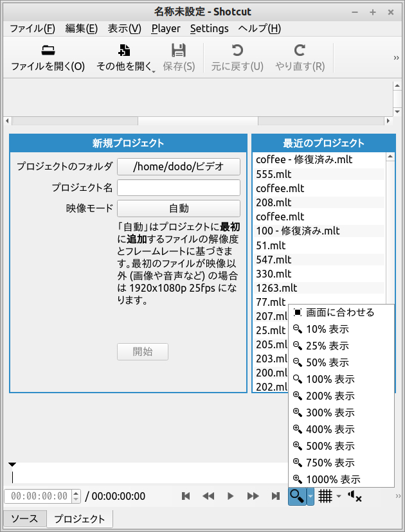Select the fit-to-screen zoom option

click(341, 312)
